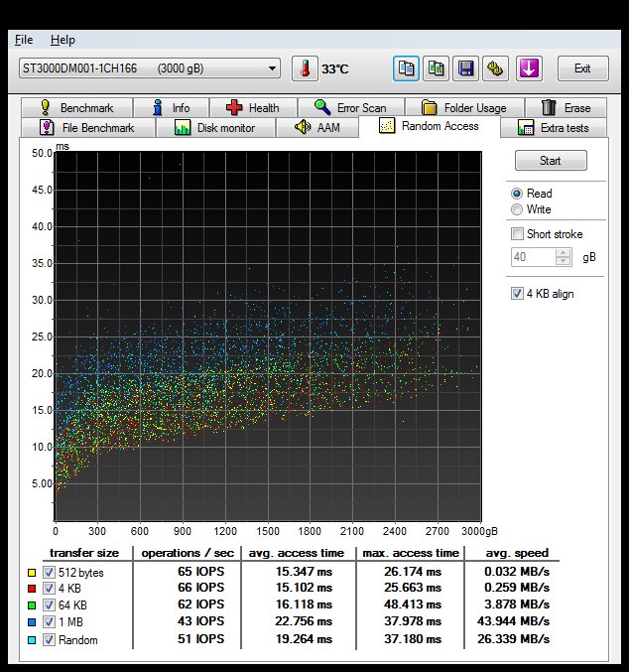Click the thermometer temperature icon
Image resolution: width=629 pixels, height=672 pixels.
[x=305, y=68]
